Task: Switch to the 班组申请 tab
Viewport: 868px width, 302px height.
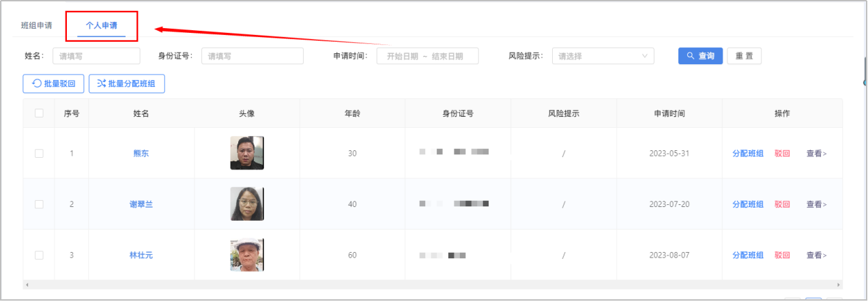Action: (37, 25)
